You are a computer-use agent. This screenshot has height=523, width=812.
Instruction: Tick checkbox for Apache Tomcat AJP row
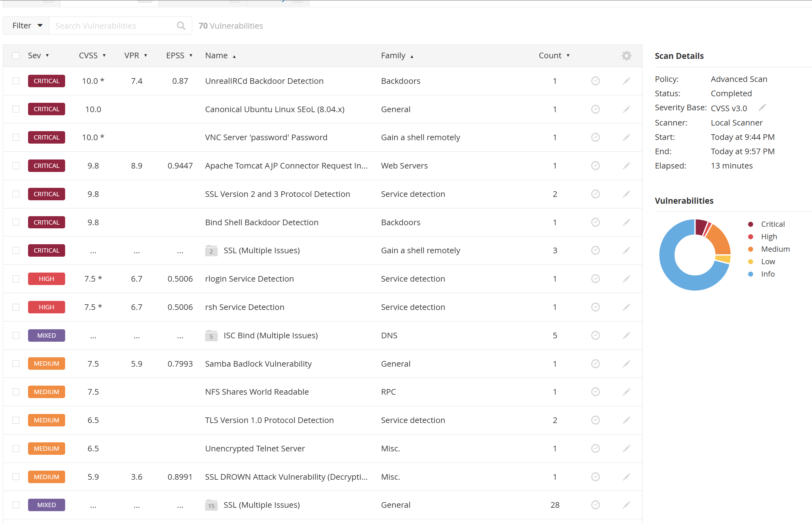coord(16,166)
